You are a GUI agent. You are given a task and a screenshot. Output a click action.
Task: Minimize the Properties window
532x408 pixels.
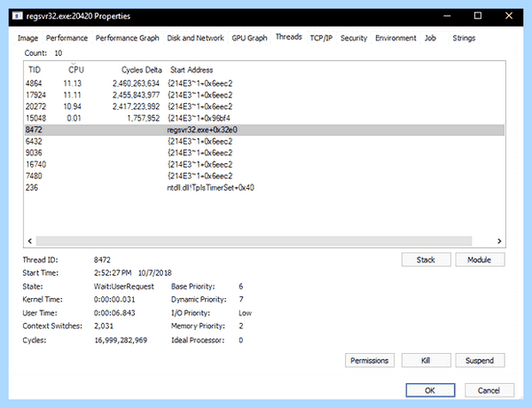[447, 16]
